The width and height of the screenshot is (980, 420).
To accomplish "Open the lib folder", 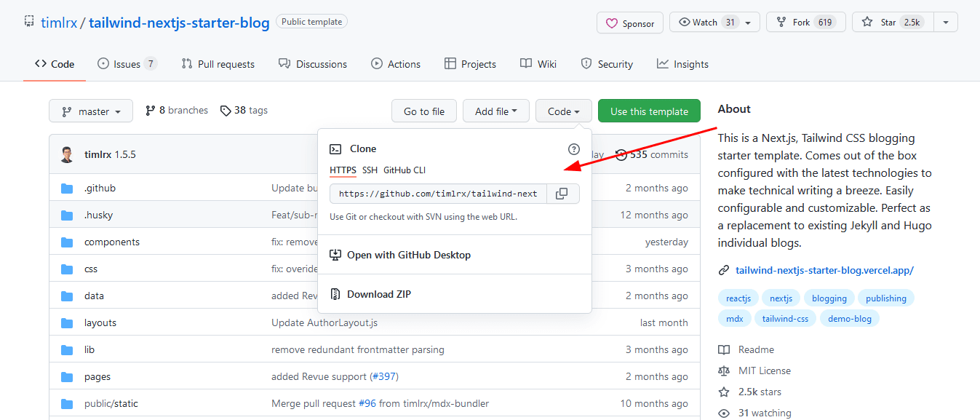I will (89, 349).
